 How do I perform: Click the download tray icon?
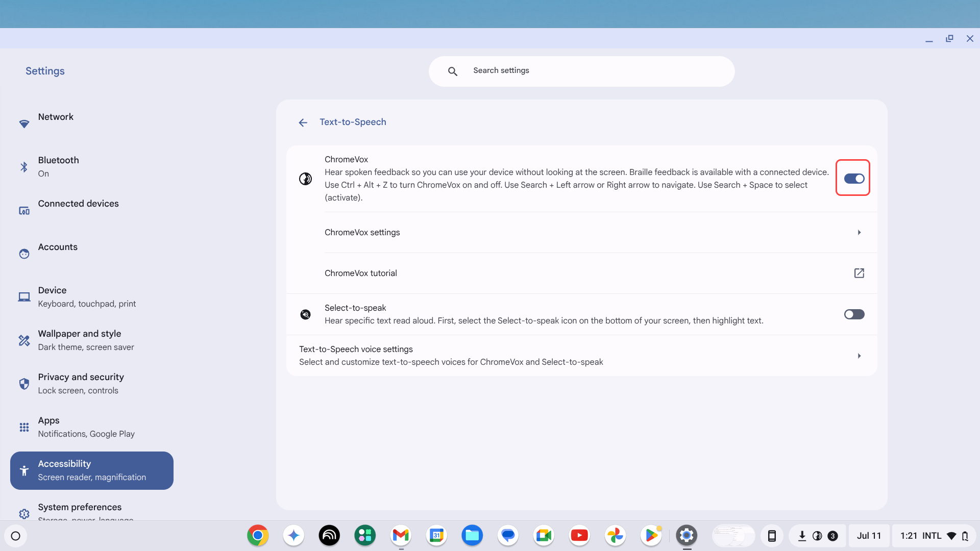pos(802,536)
